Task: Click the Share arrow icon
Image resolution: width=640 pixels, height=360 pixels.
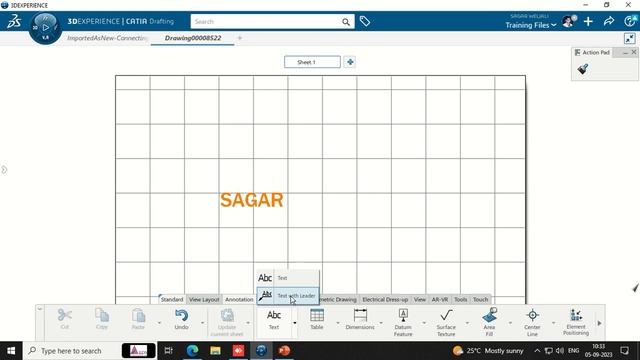Action: [609, 21]
